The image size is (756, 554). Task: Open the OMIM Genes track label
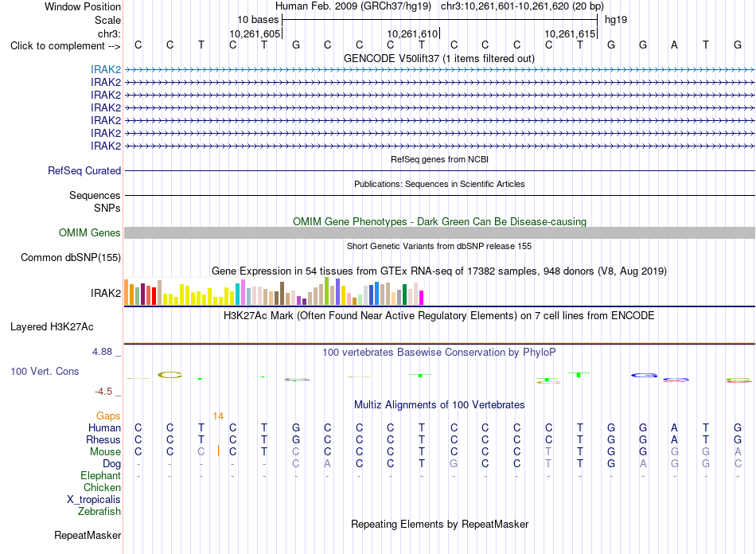(90, 233)
